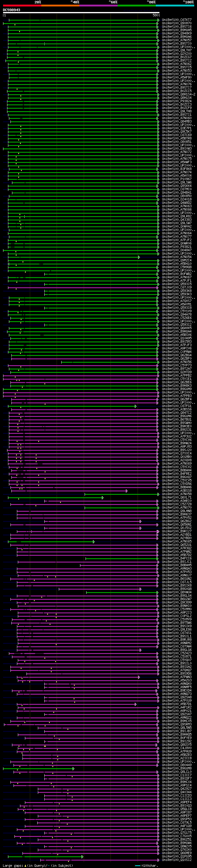Image resolution: width=197 pixels, height=868 pixels.
Task: Select hit UniRef100_A7PWN3
Action: (x=176, y=677)
